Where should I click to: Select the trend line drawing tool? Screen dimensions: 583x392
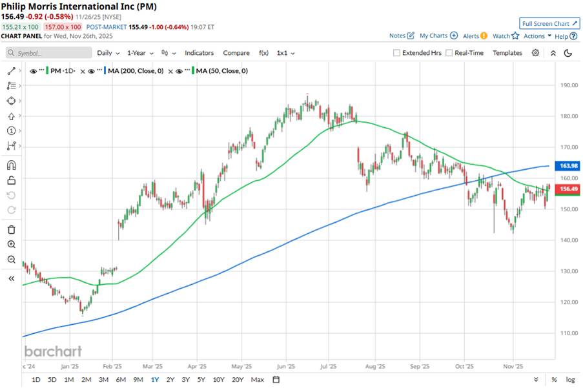tap(11, 71)
